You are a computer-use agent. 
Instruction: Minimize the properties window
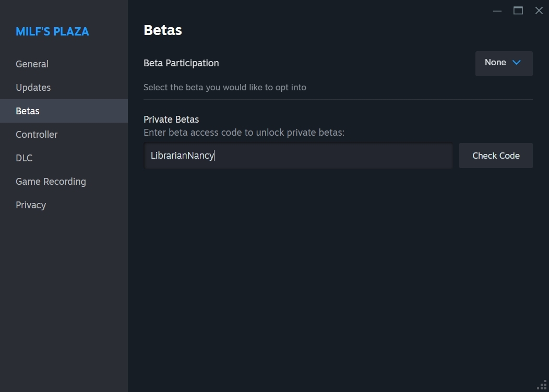[497, 10]
